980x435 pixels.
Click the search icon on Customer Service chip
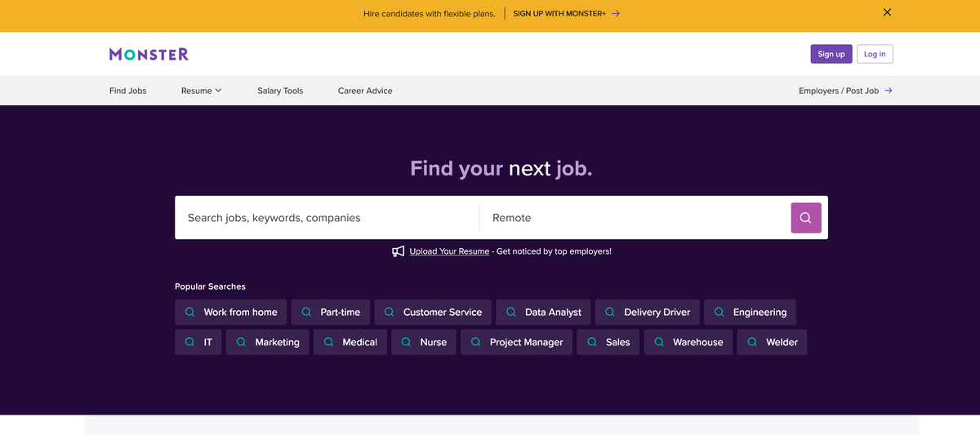389,312
